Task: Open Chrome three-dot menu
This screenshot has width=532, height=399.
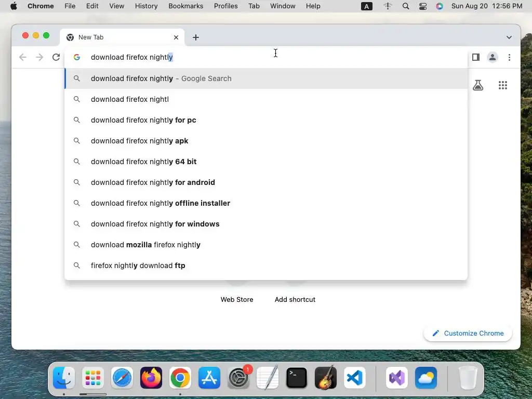Action: coord(509,57)
